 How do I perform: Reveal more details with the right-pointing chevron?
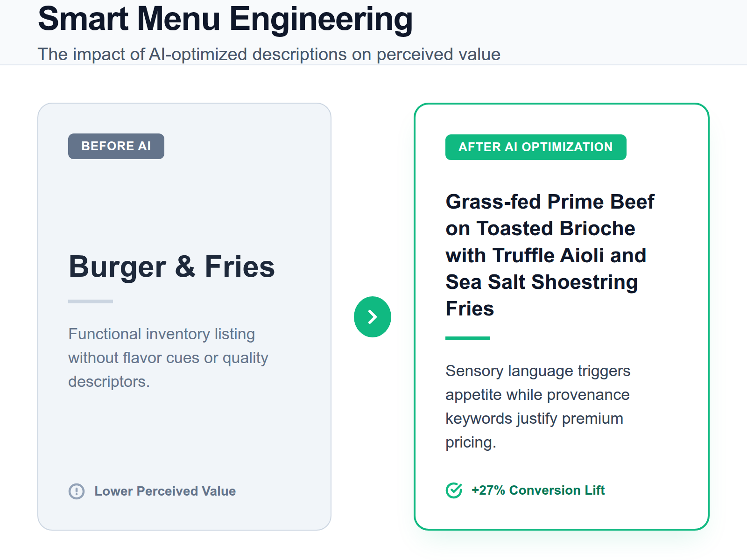tap(373, 316)
